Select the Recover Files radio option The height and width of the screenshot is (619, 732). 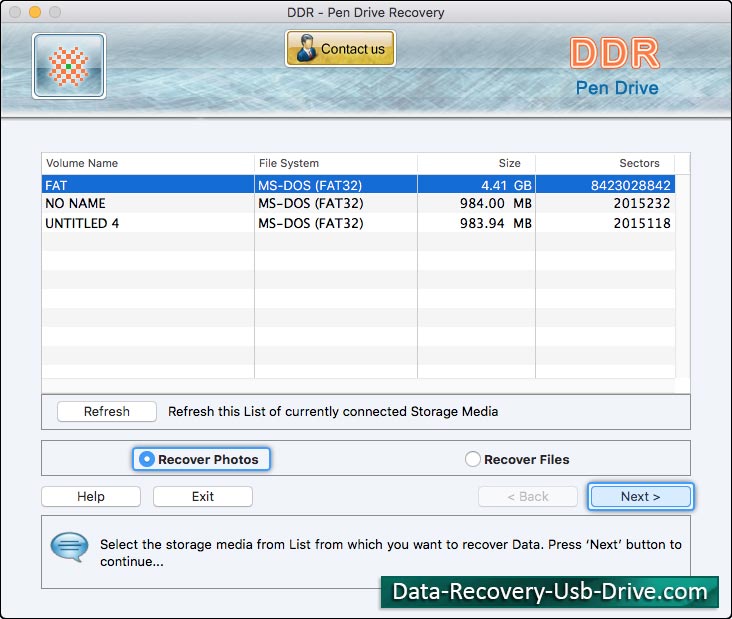[517, 459]
